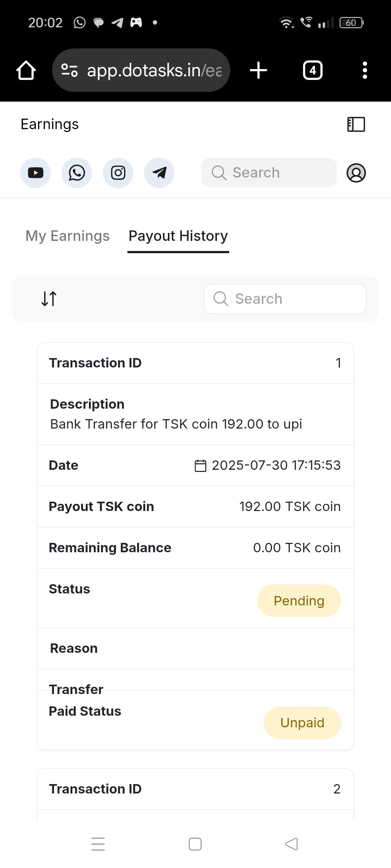This screenshot has width=391, height=868.
Task: Open the WhatsApp social icon
Action: point(77,173)
